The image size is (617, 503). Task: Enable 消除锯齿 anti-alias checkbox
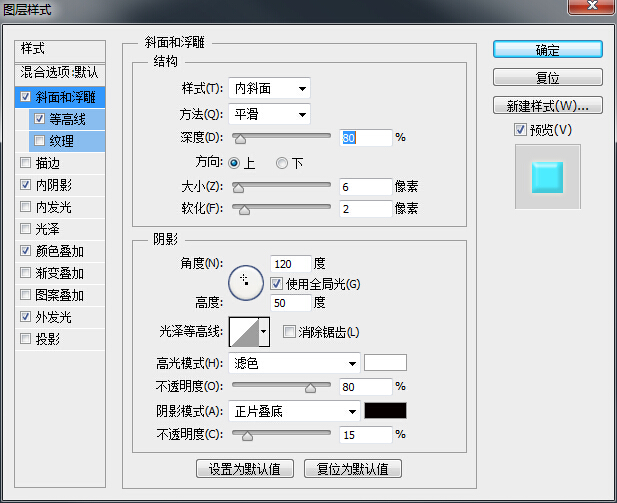[x=290, y=332]
